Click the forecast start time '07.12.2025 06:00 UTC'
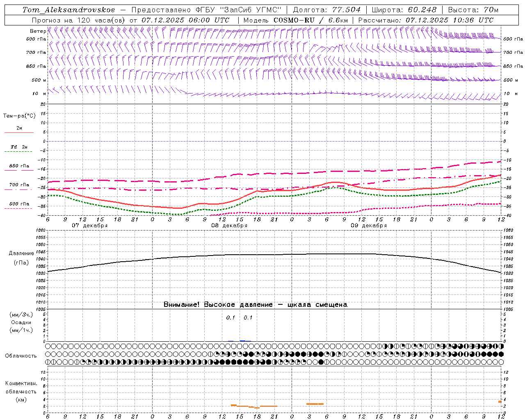This screenshot has height=420, width=525. point(185,20)
